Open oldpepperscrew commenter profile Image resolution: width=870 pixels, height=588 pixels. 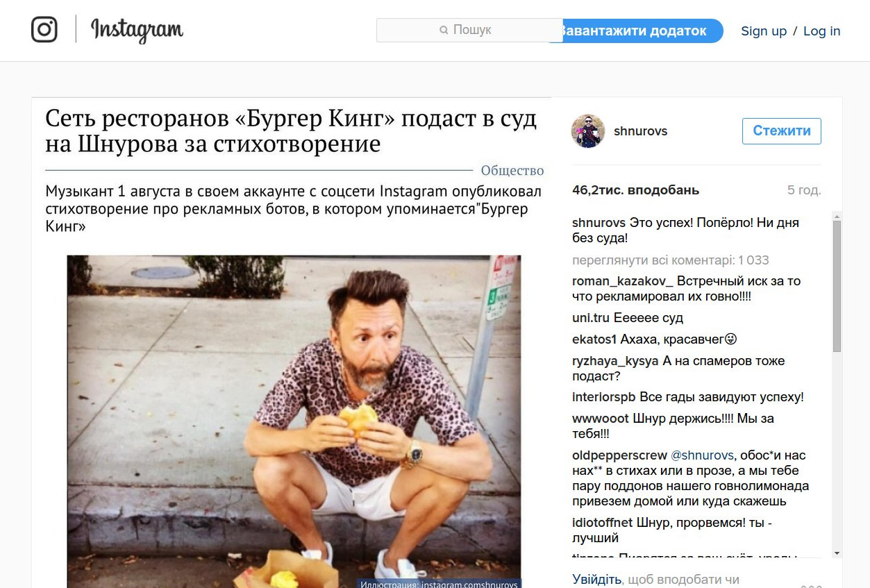(619, 455)
